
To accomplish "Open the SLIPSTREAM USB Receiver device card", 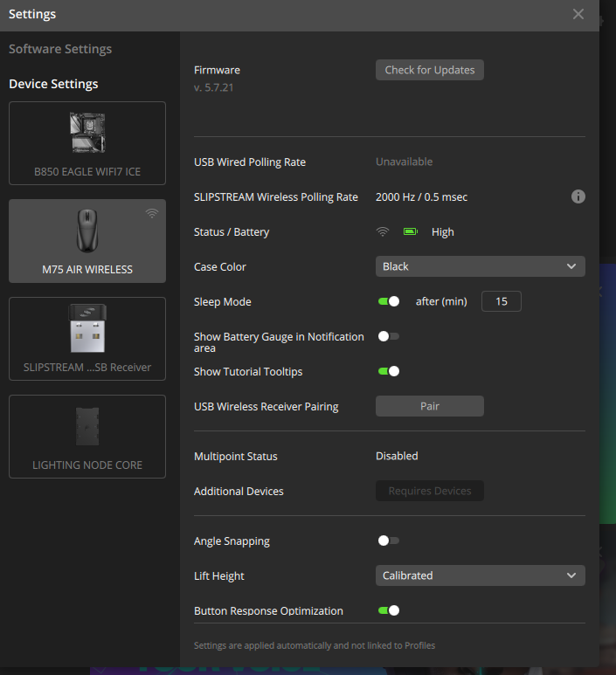I will tap(87, 339).
